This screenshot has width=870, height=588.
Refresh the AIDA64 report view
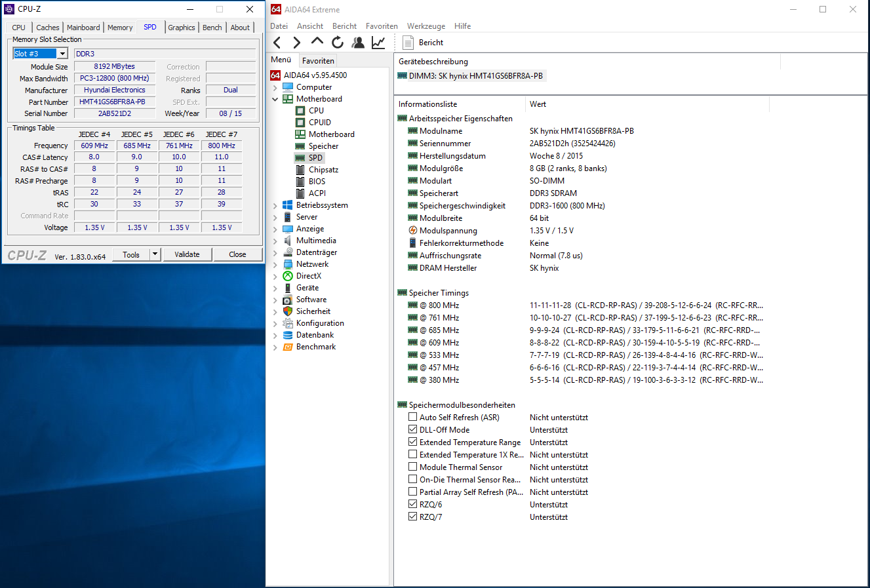pyautogui.click(x=338, y=43)
